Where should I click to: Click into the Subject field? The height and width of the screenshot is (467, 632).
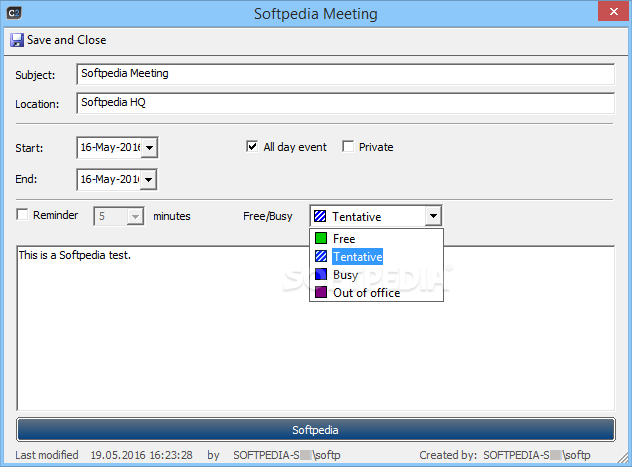(345, 74)
